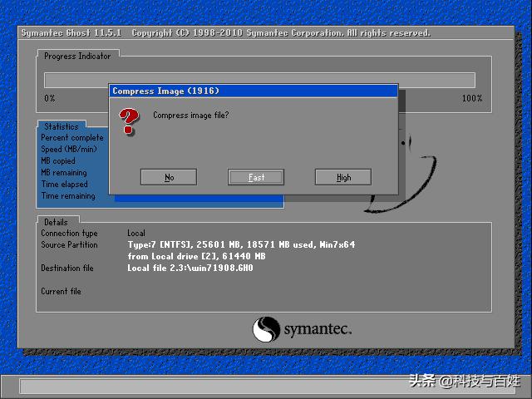Screen dimensions: 532x399
Task: Choose Fast compression
Action: 256,177
